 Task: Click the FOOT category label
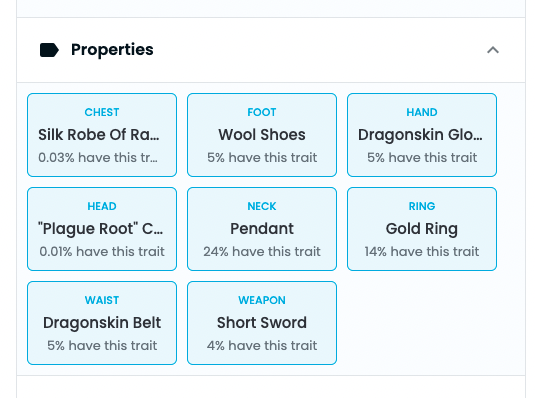[x=262, y=112]
